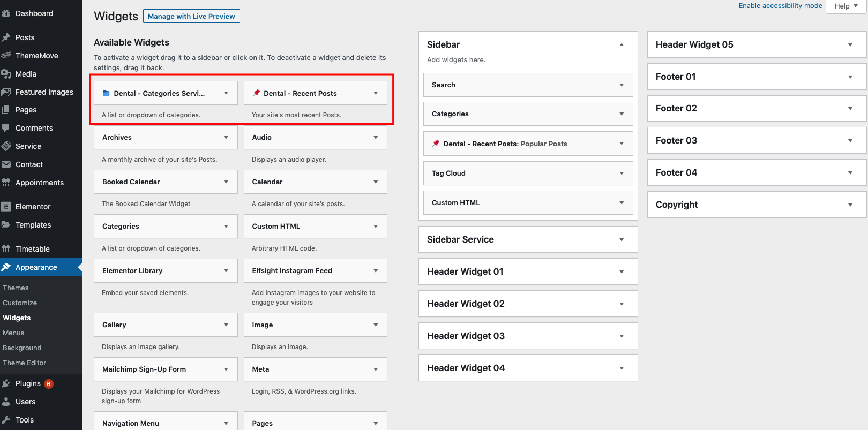This screenshot has height=430, width=868.
Task: Click the Pages icon in sidebar
Action: [x=6, y=110]
